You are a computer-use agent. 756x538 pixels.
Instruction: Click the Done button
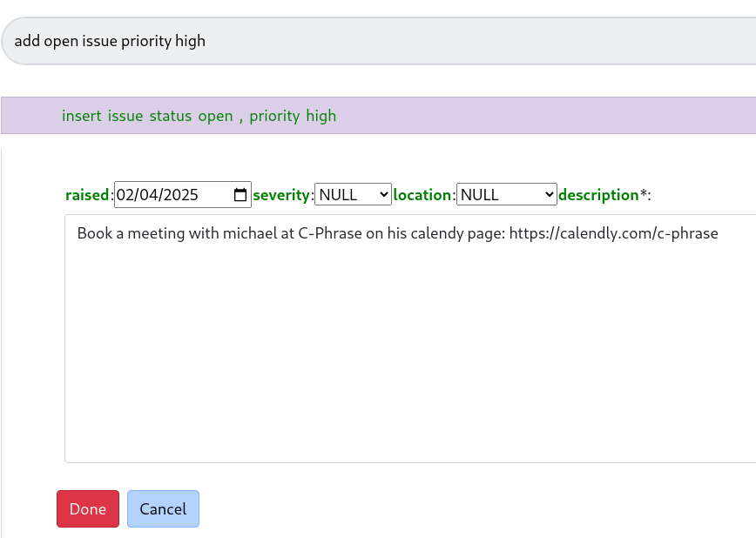[x=88, y=509]
